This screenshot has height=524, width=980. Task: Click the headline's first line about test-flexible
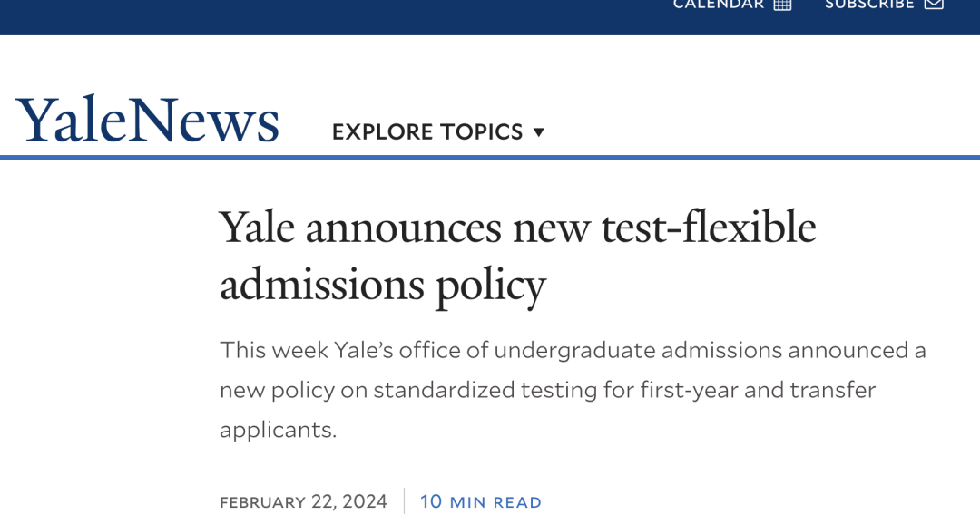click(x=518, y=227)
